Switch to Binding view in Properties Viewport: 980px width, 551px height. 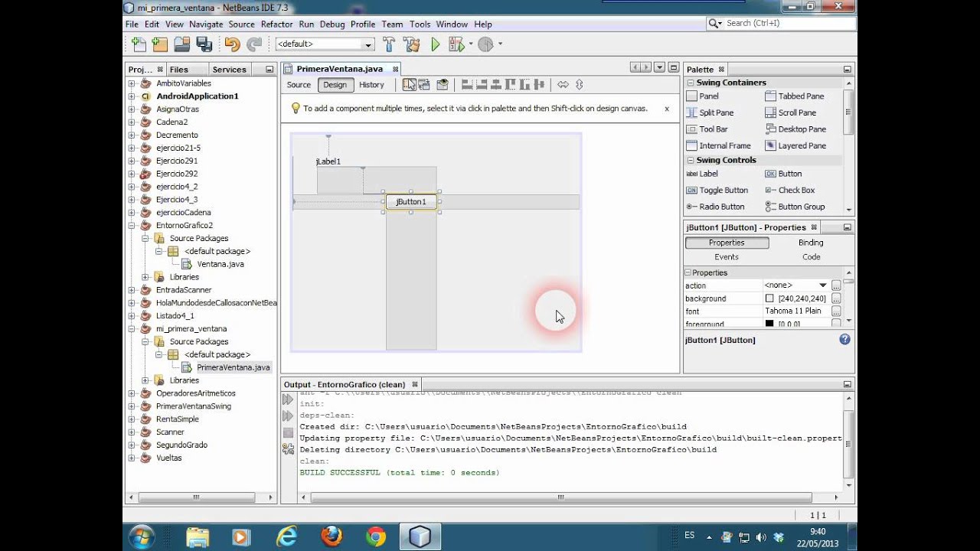811,243
